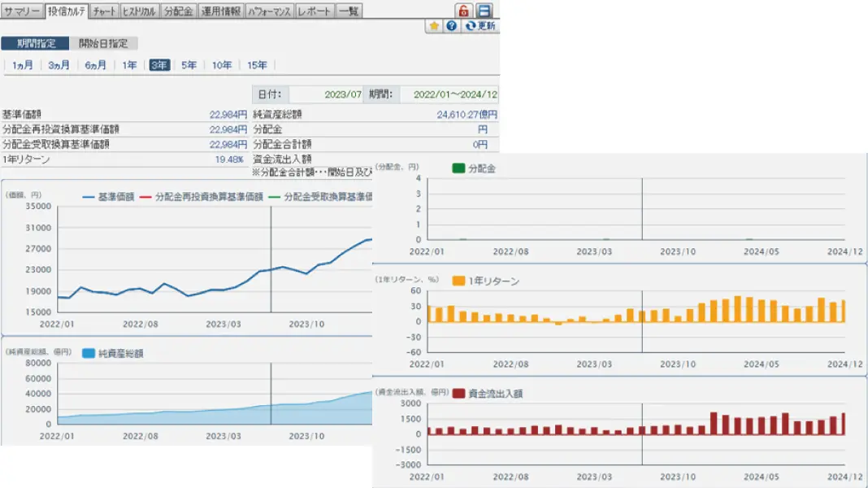Switch to the サマリー tab
This screenshot has height=488, width=868.
tap(22, 11)
